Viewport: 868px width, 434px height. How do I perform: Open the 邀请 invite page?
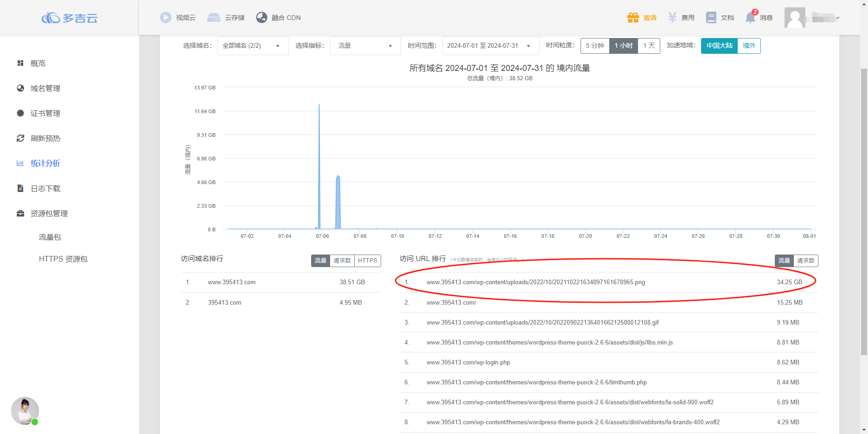[642, 17]
